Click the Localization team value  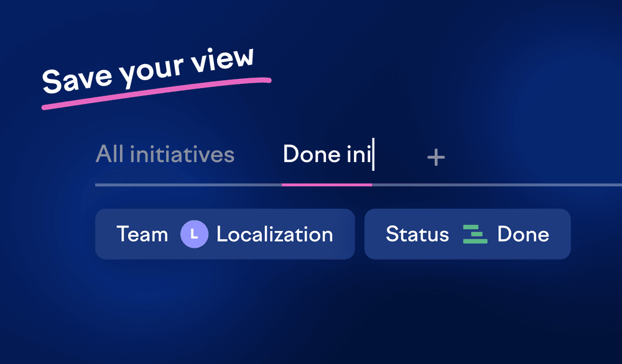click(x=274, y=234)
